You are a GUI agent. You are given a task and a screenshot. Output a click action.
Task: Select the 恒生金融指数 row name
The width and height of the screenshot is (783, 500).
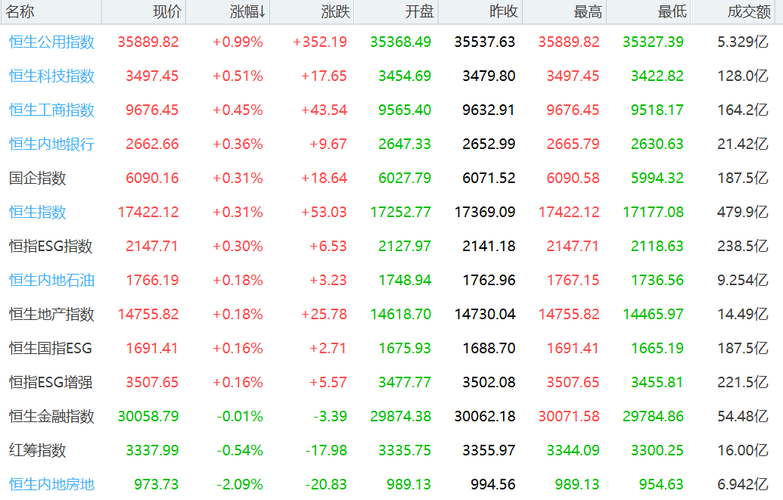tap(51, 416)
